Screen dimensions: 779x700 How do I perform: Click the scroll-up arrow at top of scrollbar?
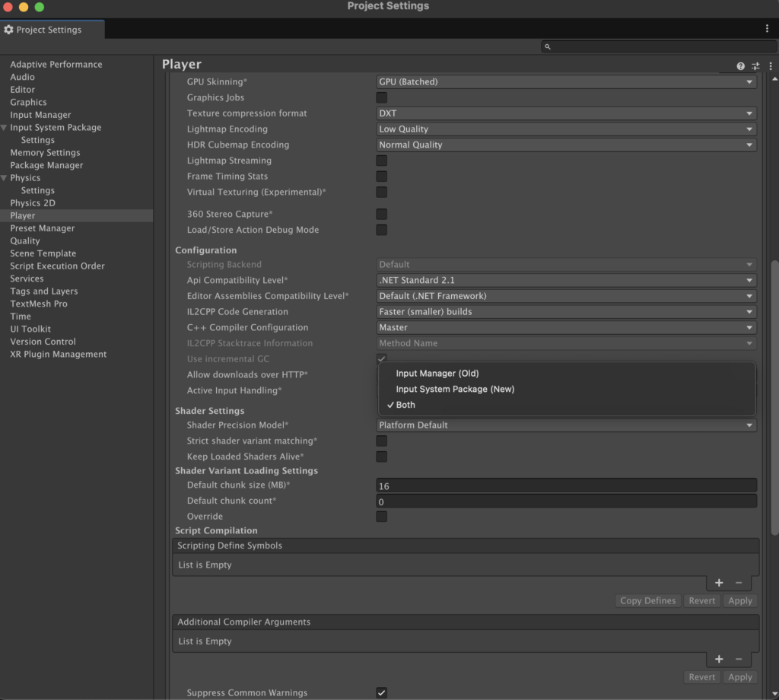(x=774, y=78)
